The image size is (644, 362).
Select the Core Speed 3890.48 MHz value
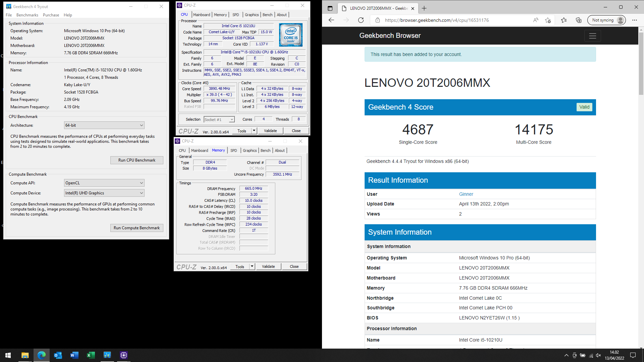219,89
